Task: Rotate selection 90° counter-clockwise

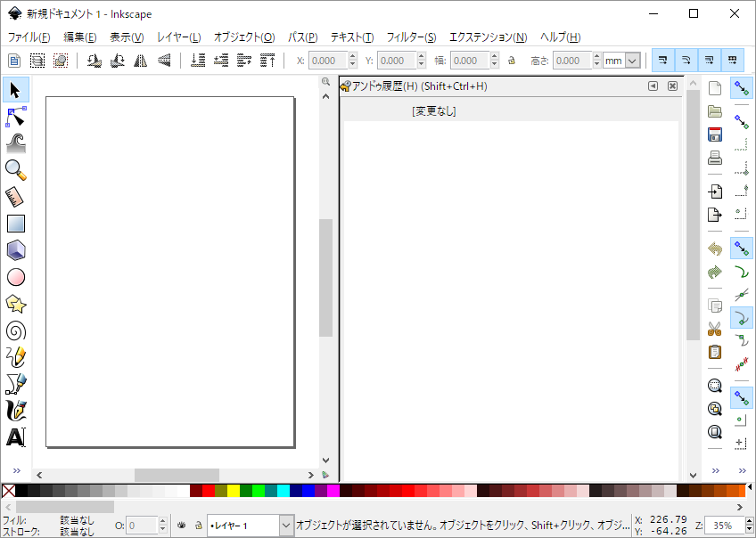Action: 94,61
